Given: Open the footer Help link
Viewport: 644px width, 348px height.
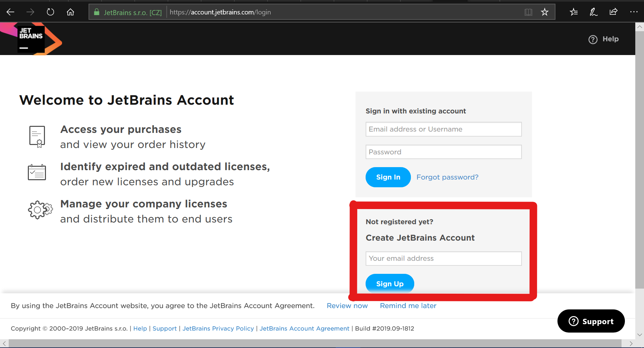Looking at the screenshot, I should pyautogui.click(x=140, y=329).
